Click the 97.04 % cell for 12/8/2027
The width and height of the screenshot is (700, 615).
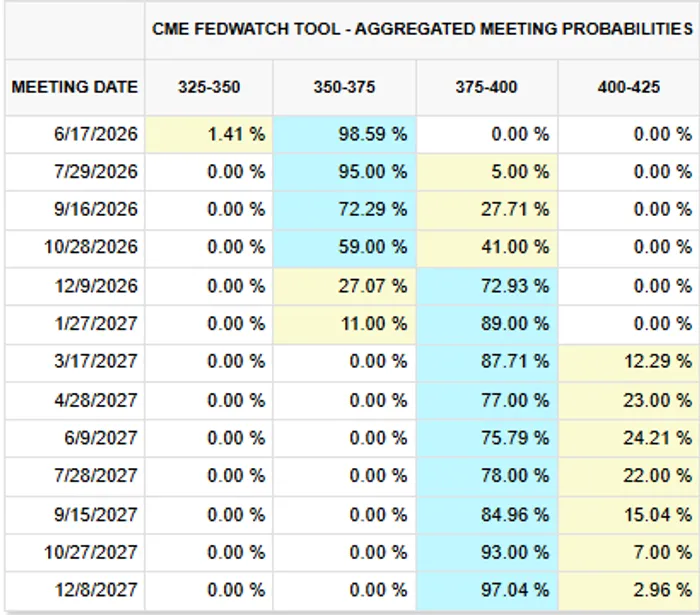(487, 591)
